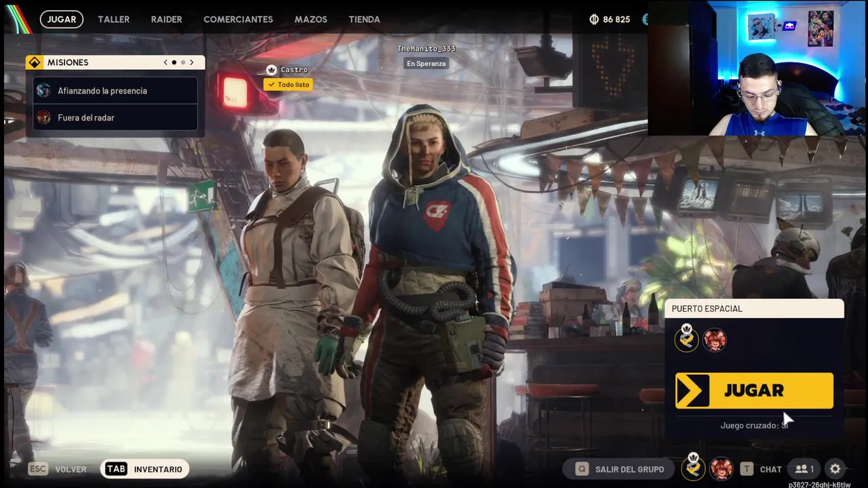The height and width of the screenshot is (488, 868).
Task: Go to previous missions page arrow
Action: click(x=165, y=62)
